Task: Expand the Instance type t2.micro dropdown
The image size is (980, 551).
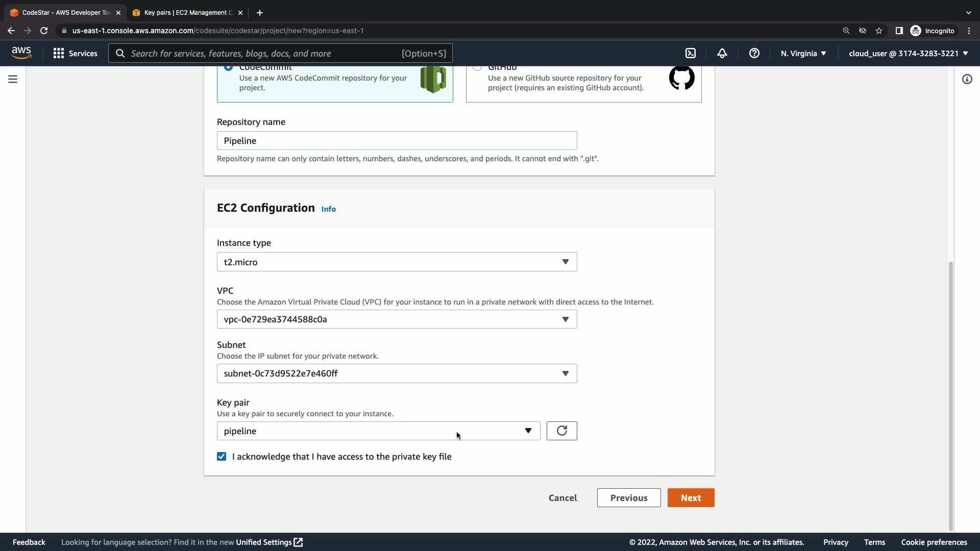Action: point(397,262)
